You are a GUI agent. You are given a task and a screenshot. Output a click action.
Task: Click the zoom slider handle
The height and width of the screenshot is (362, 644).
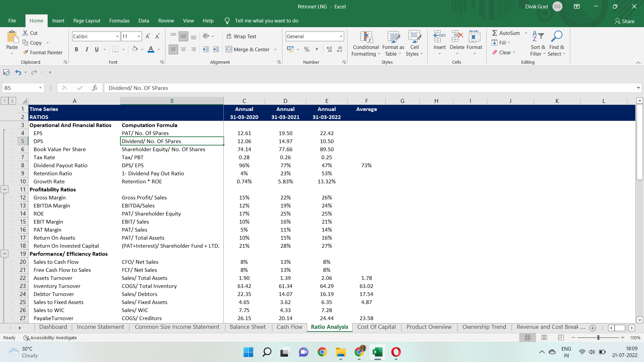tap(598, 338)
